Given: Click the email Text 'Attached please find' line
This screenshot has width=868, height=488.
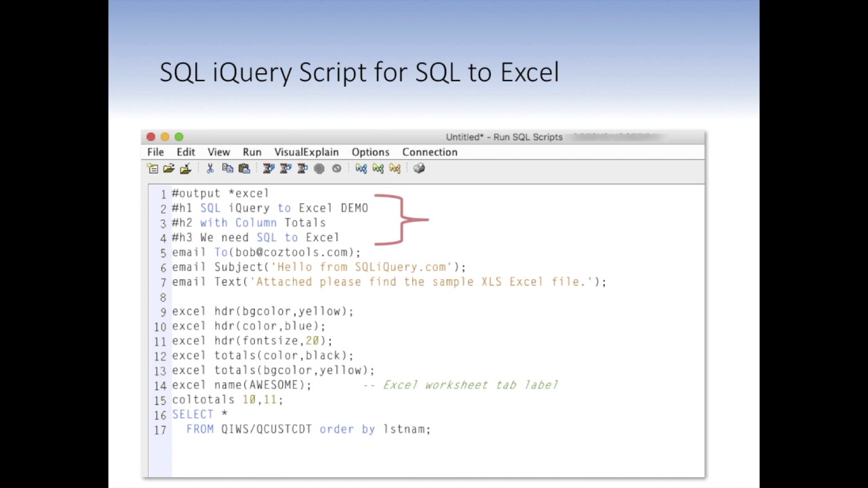Looking at the screenshot, I should pyautogui.click(x=389, y=282).
